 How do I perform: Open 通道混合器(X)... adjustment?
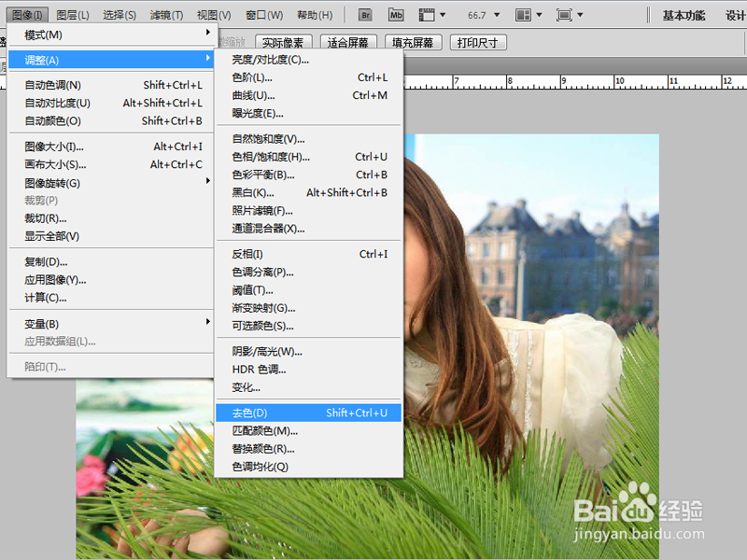[x=309, y=229]
